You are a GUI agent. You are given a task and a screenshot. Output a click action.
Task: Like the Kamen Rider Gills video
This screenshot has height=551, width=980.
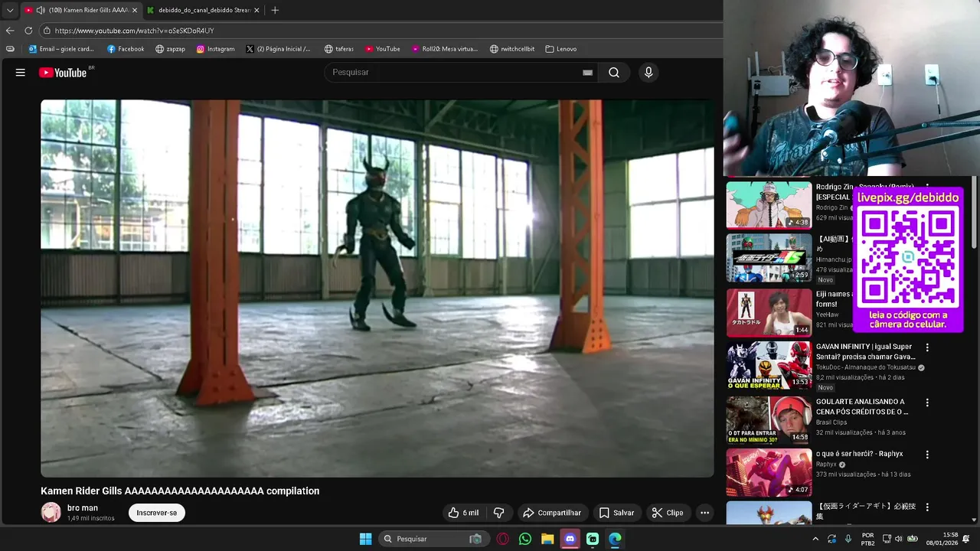(x=463, y=513)
